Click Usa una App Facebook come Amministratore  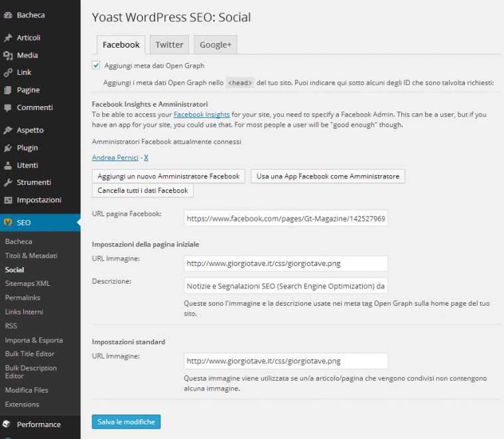pyautogui.click(x=328, y=176)
